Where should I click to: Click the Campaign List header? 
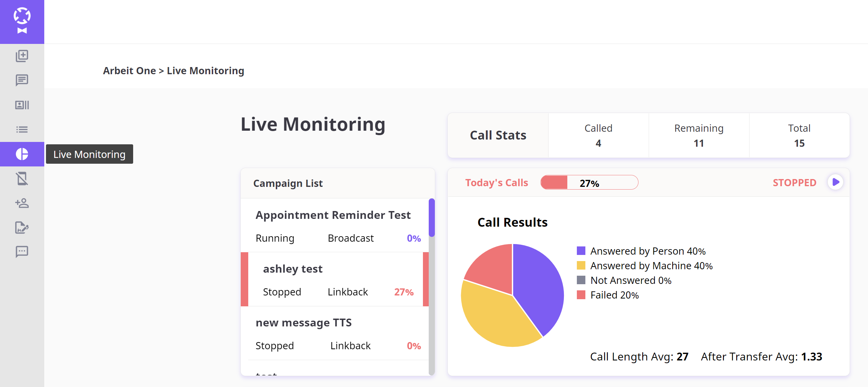tap(288, 183)
